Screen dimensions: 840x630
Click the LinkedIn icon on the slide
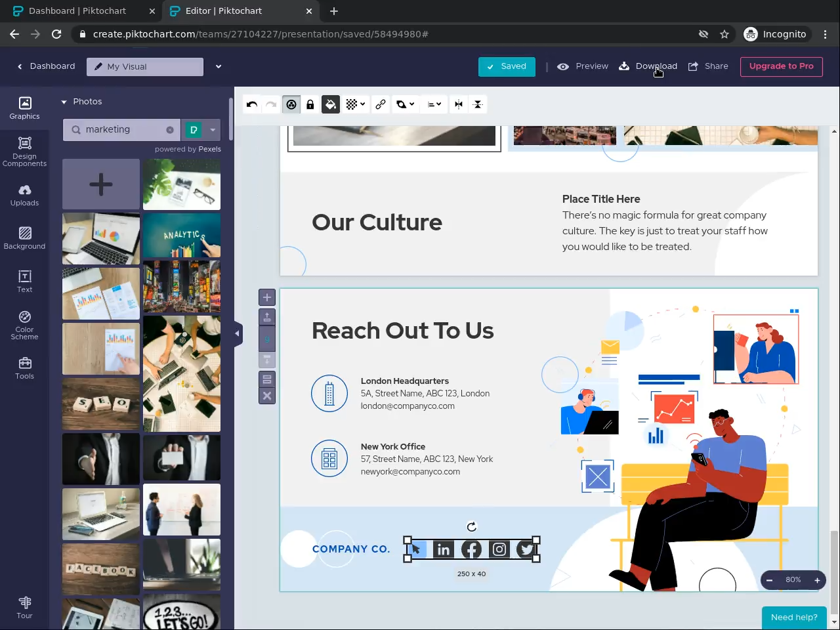(444, 549)
